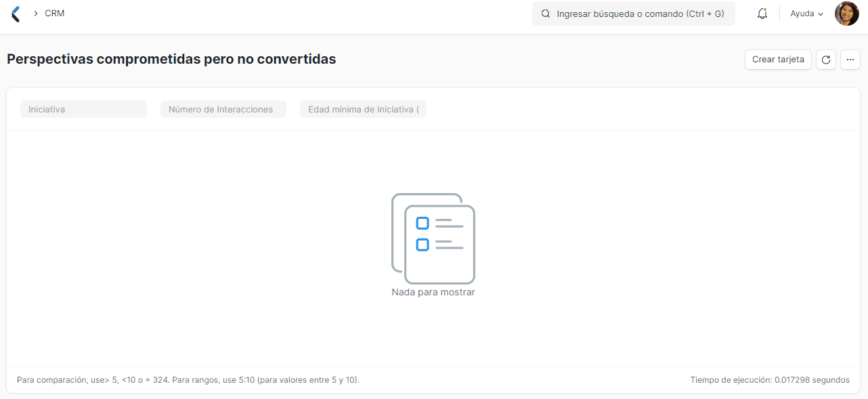
Task: Click the Crear tarjeta button
Action: pos(778,60)
